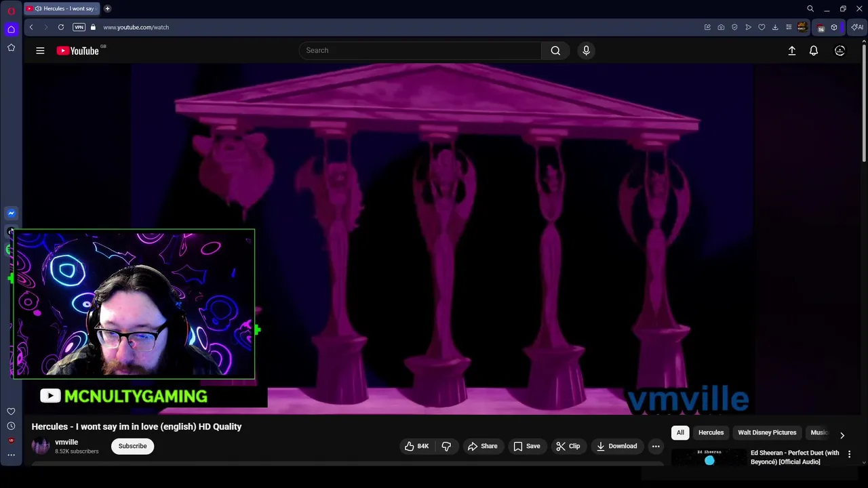Open the YouTube create upload icon
This screenshot has height=488, width=868.
(x=792, y=50)
